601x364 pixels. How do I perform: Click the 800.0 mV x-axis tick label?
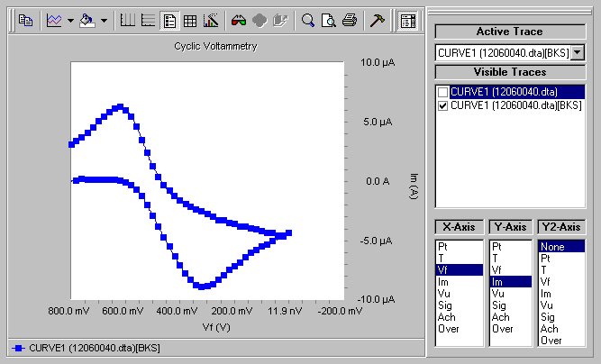pyautogui.click(x=68, y=311)
